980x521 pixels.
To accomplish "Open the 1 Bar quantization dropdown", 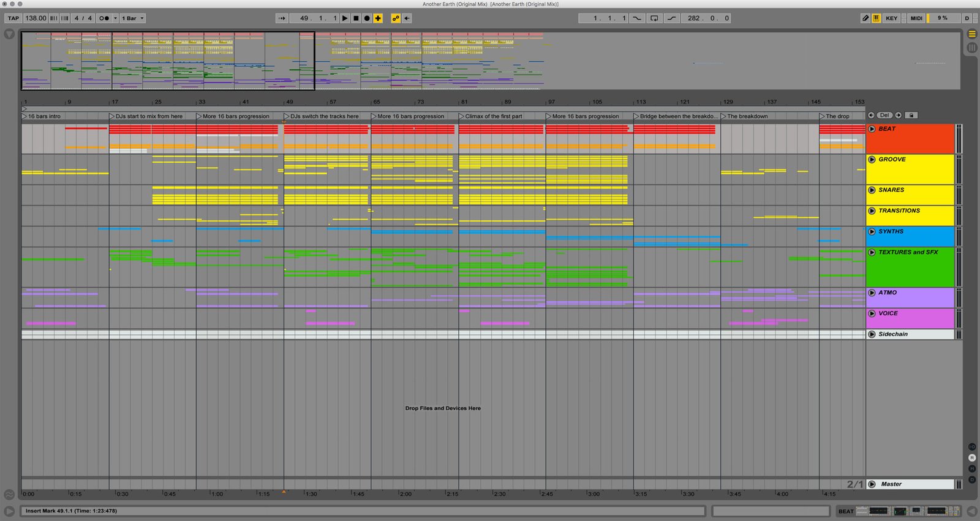I will coord(132,18).
